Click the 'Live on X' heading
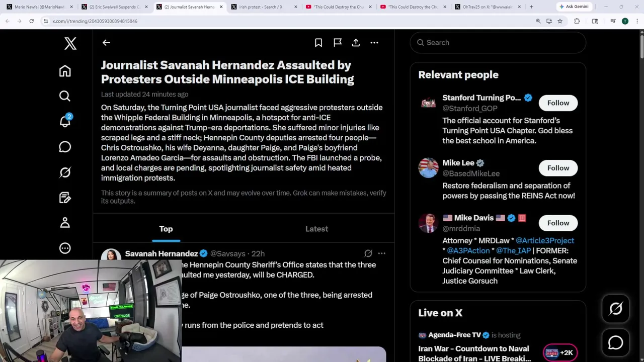Image resolution: width=644 pixels, height=362 pixels. coord(440,313)
